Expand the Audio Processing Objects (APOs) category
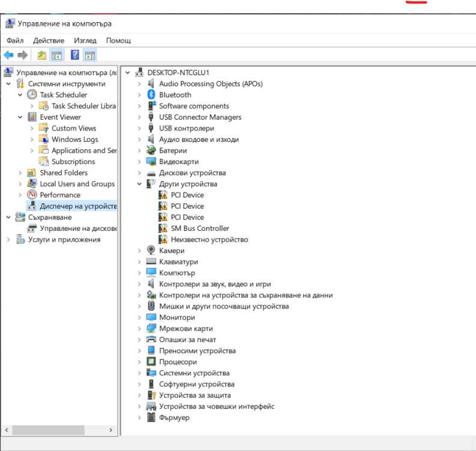Image resolution: width=476 pixels, height=451 pixels. [x=139, y=84]
